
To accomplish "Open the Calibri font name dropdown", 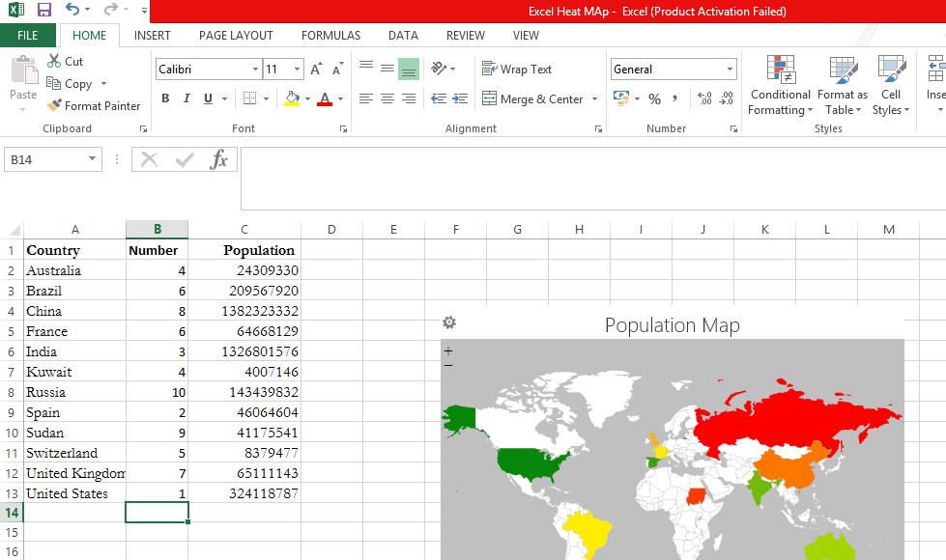I will 255,70.
